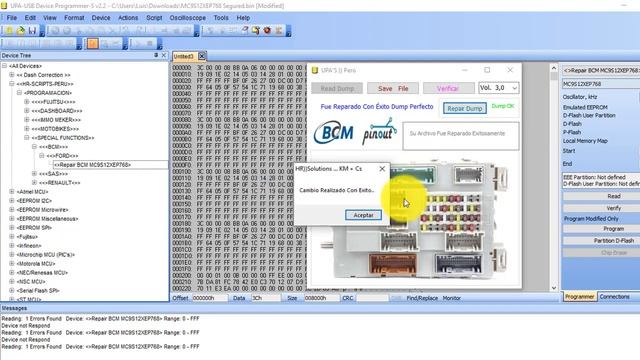Collapse the FORD tree node
Viewport: 640px width, 360px height.
pyautogui.click(x=42, y=156)
